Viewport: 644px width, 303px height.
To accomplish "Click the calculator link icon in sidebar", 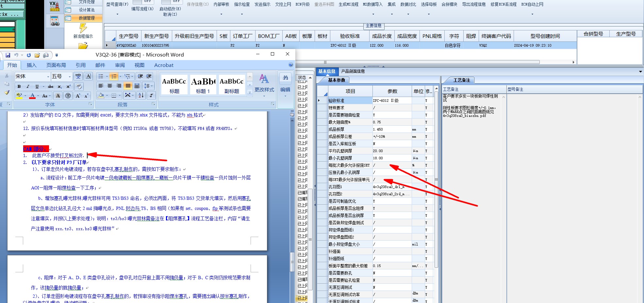I will [x=55, y=21].
